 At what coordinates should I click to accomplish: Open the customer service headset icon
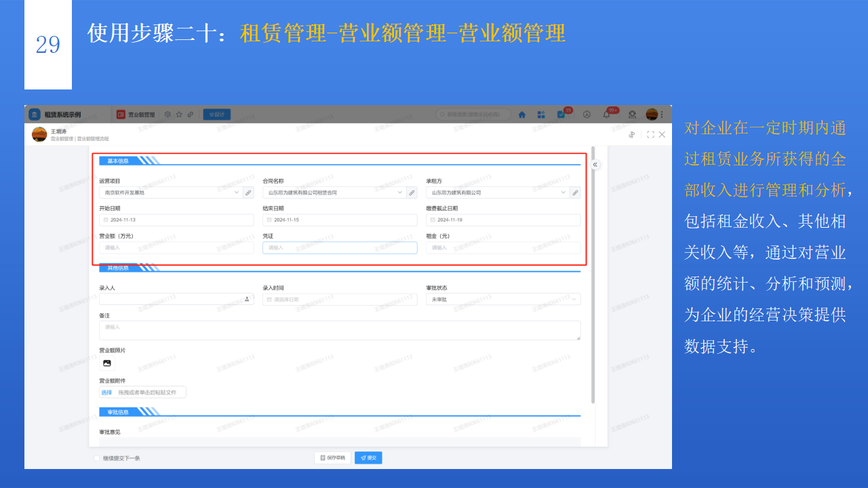(x=631, y=115)
